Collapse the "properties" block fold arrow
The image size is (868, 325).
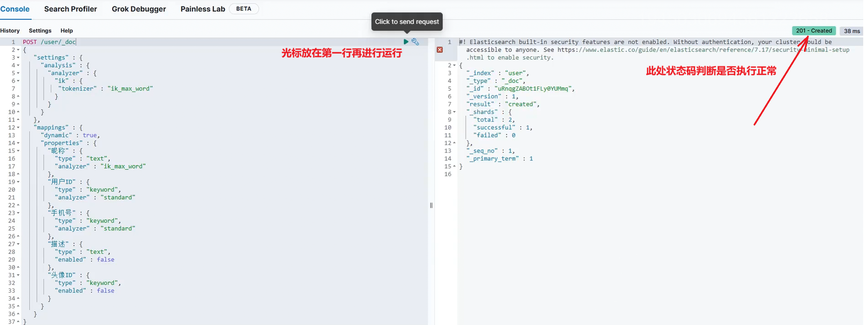click(18, 143)
